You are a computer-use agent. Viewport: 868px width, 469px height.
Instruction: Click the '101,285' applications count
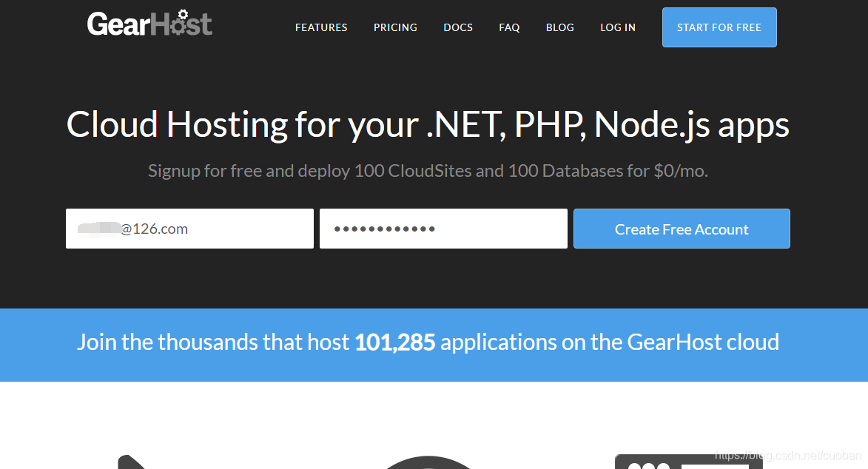click(x=394, y=343)
